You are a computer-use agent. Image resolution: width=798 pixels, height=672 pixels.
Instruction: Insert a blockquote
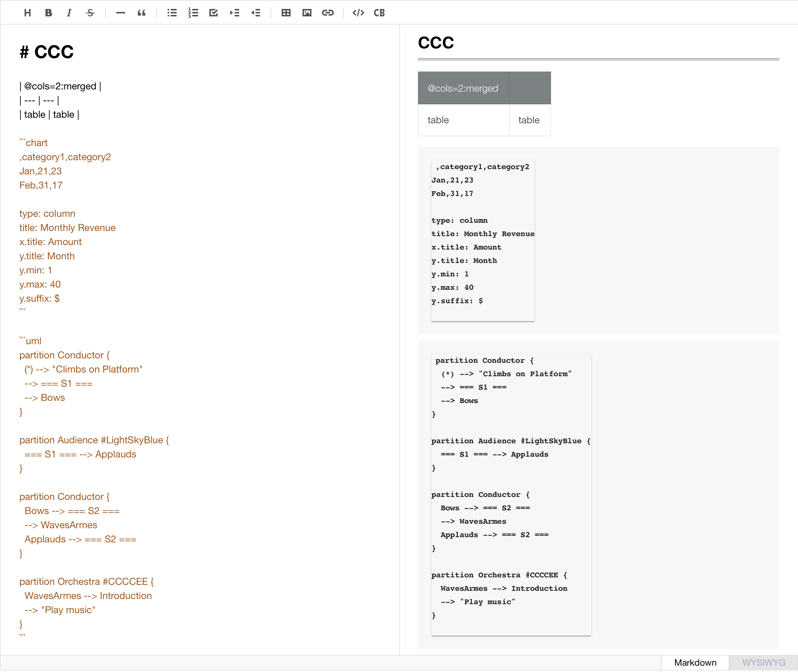(x=141, y=13)
